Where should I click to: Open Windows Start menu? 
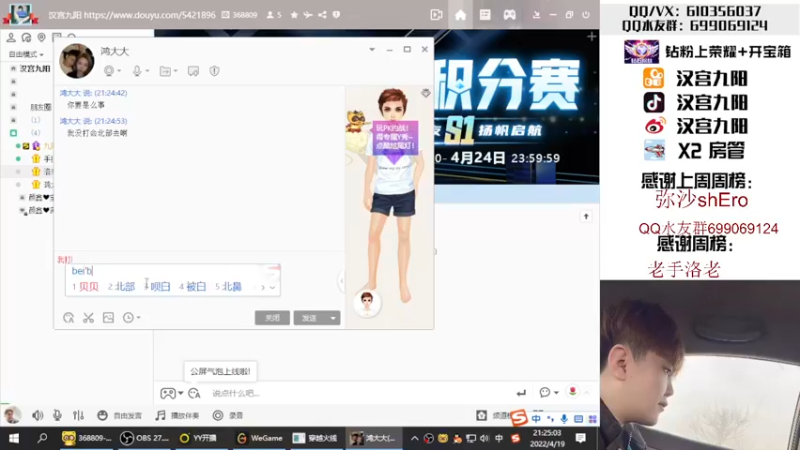(x=14, y=438)
